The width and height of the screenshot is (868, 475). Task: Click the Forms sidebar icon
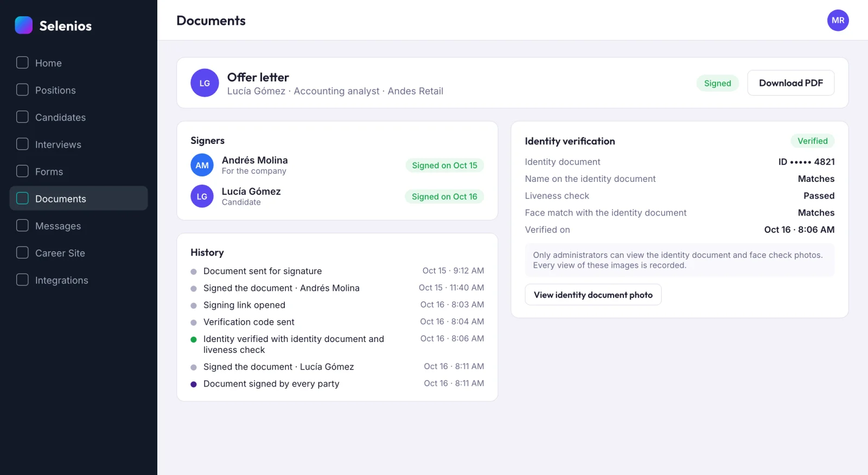pos(22,171)
